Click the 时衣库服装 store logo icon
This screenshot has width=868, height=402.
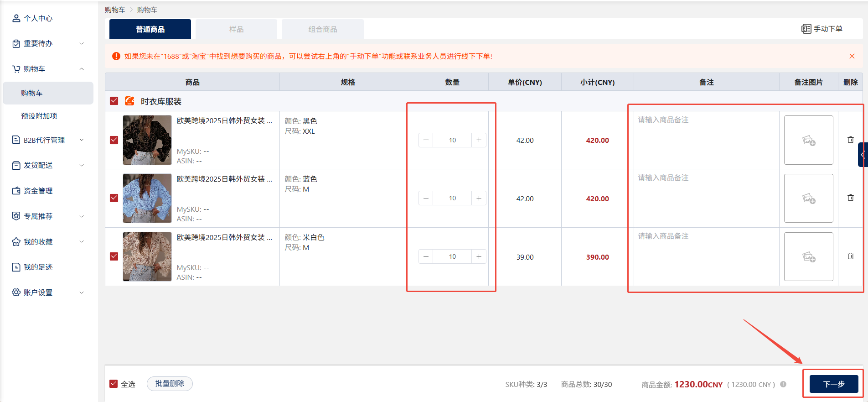[x=129, y=101]
